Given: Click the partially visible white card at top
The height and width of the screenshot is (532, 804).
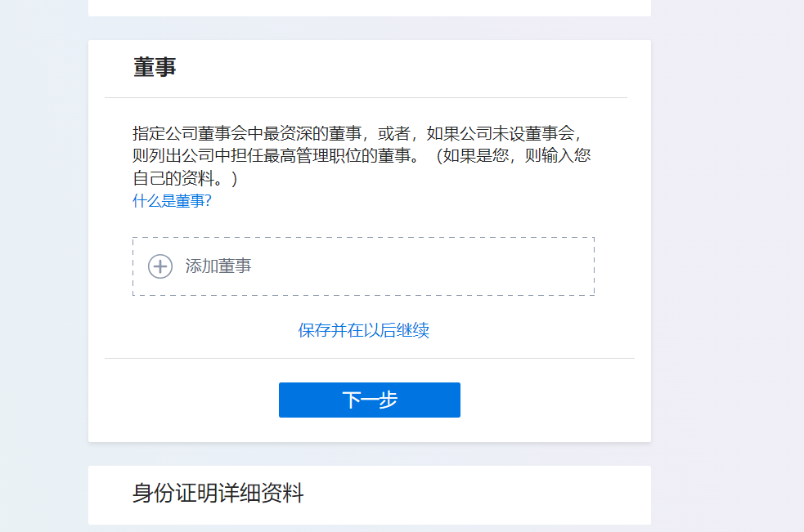Looking at the screenshot, I should tap(370, 7).
